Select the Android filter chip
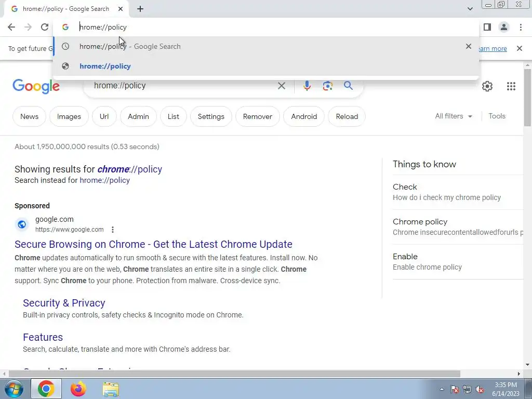532x399 pixels. [304, 116]
